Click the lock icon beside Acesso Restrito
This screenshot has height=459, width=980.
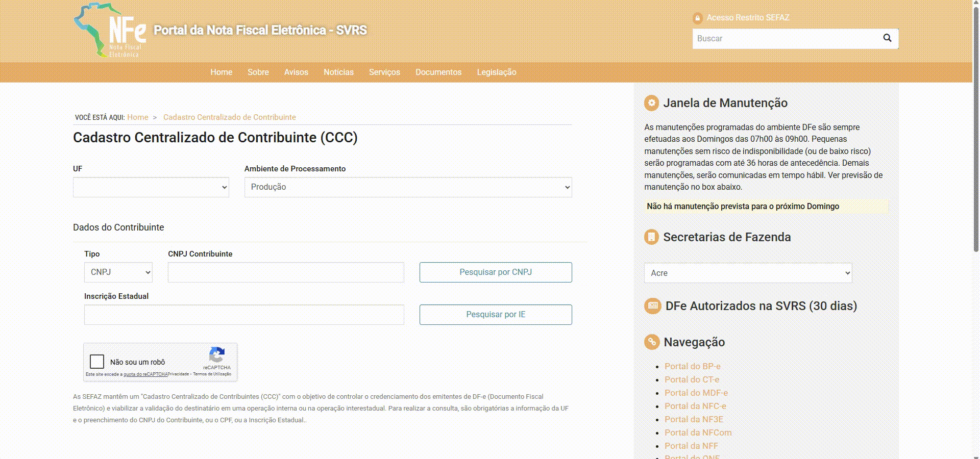point(698,18)
